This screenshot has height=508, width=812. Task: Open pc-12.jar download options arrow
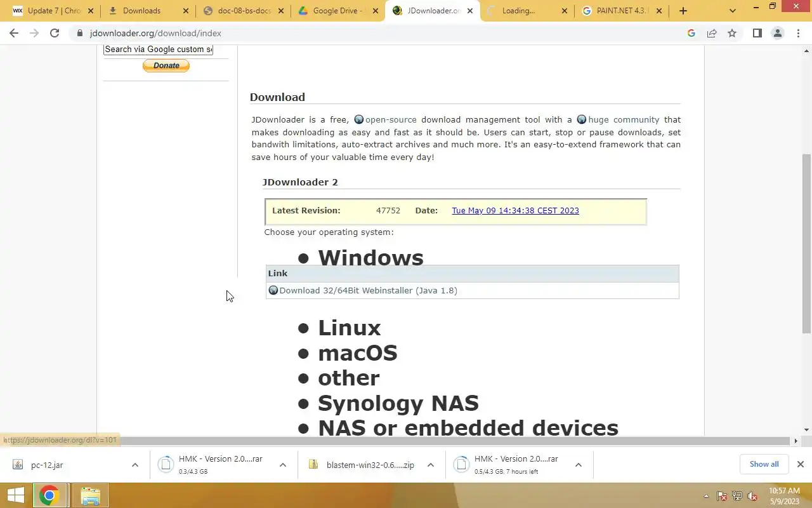(135, 465)
